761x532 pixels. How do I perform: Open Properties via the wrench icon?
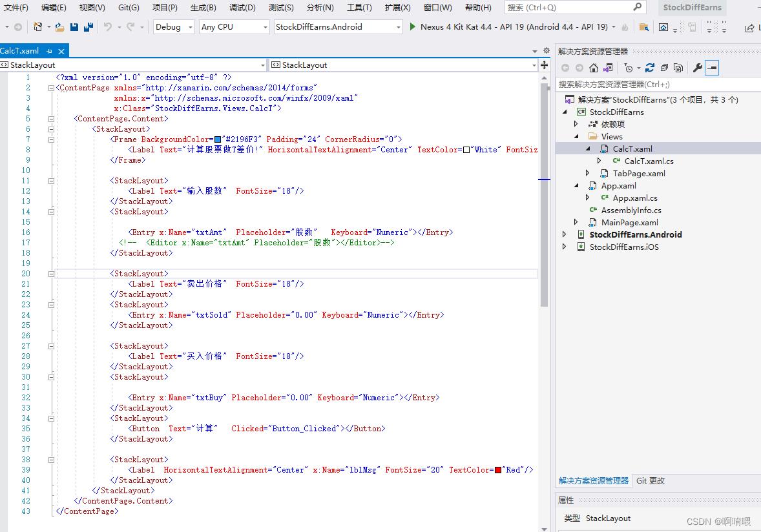click(x=697, y=68)
